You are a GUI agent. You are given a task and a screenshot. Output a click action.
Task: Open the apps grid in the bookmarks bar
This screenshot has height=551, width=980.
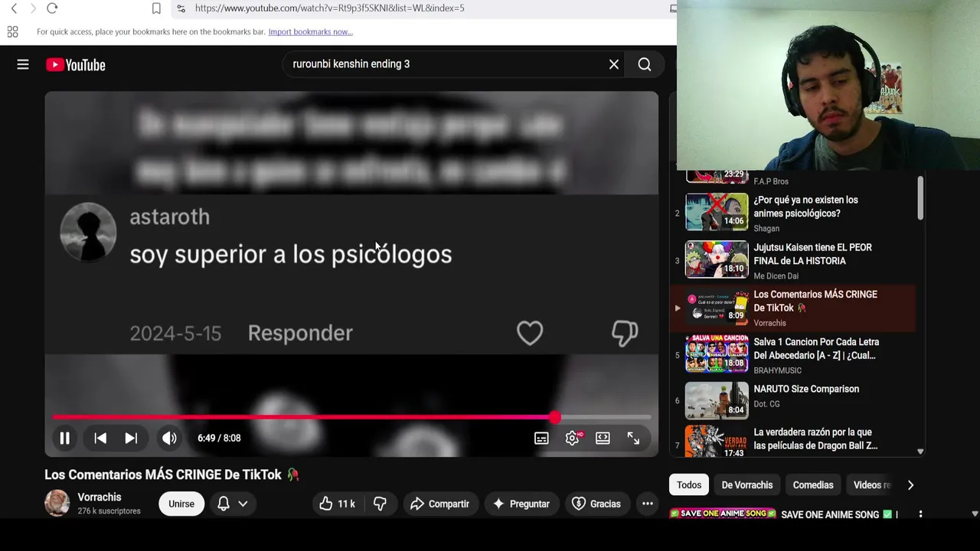[x=12, y=31]
